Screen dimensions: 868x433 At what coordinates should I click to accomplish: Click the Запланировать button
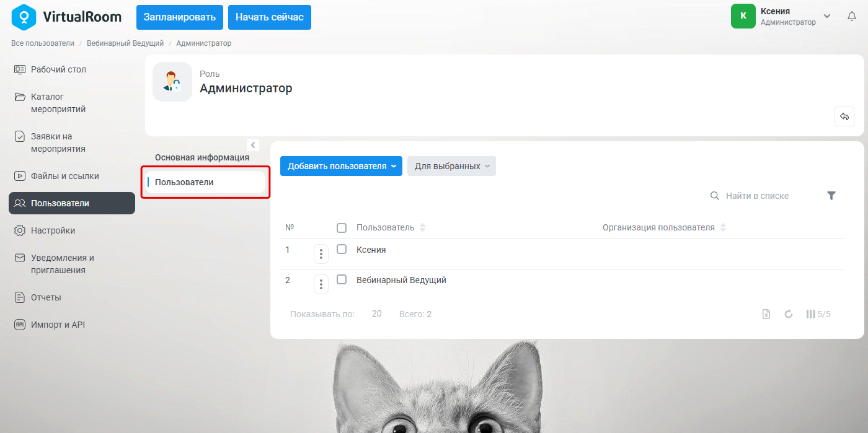click(180, 17)
